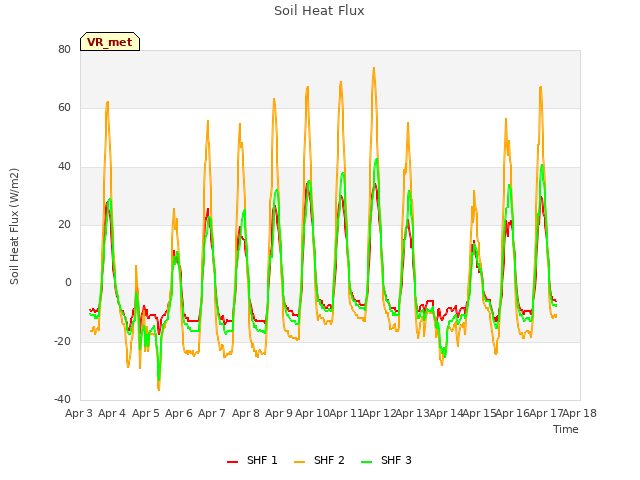This screenshot has height=480, width=640.
Task: Click the Apr 3 x-axis tick label
Action: (x=79, y=413)
